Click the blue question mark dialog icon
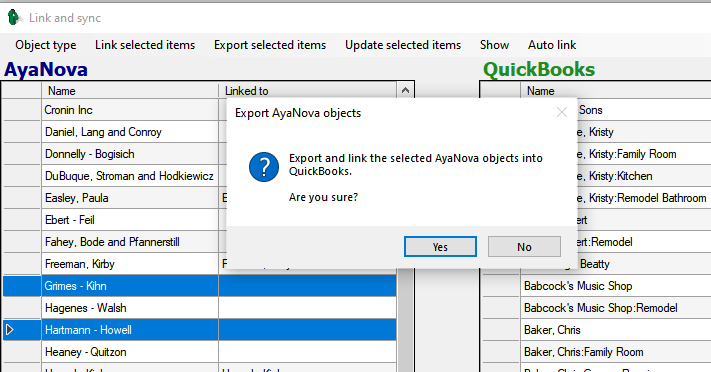Viewport: 711px width, 372px height. (264, 167)
